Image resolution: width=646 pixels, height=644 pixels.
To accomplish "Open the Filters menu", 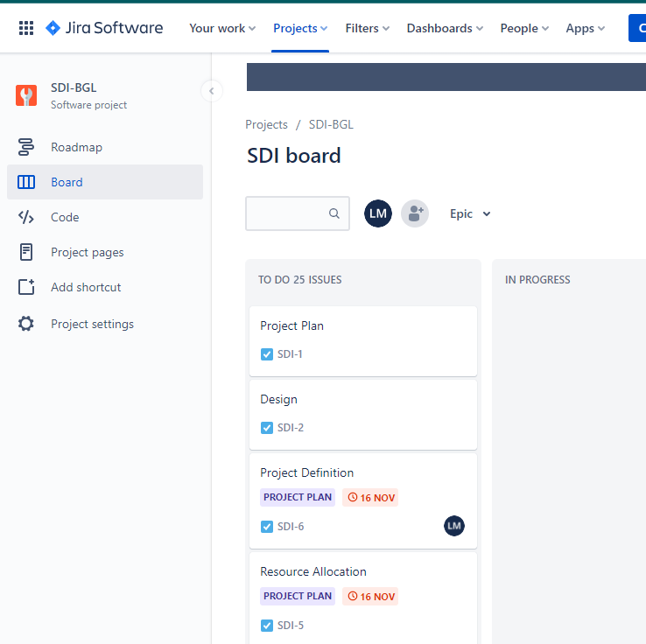I will pyautogui.click(x=368, y=28).
